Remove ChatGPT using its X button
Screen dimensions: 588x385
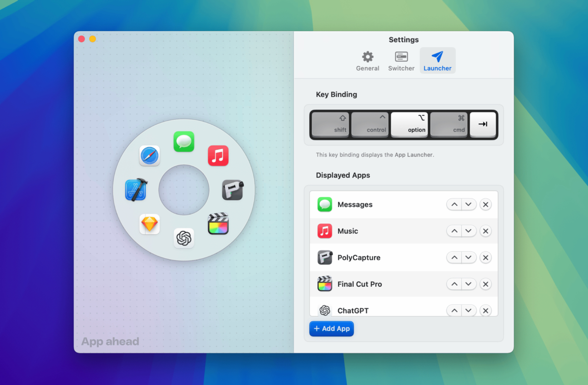pyautogui.click(x=486, y=311)
